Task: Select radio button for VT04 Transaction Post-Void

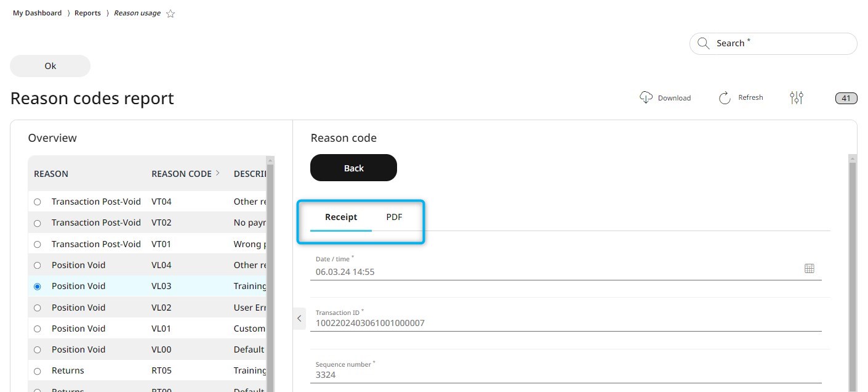Action: [x=38, y=202]
